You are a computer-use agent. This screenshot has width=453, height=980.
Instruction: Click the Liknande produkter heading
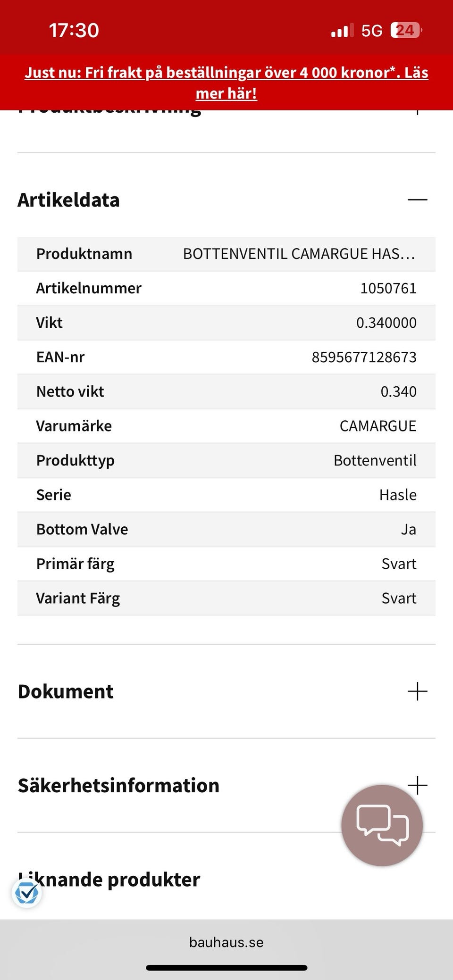pos(108,879)
